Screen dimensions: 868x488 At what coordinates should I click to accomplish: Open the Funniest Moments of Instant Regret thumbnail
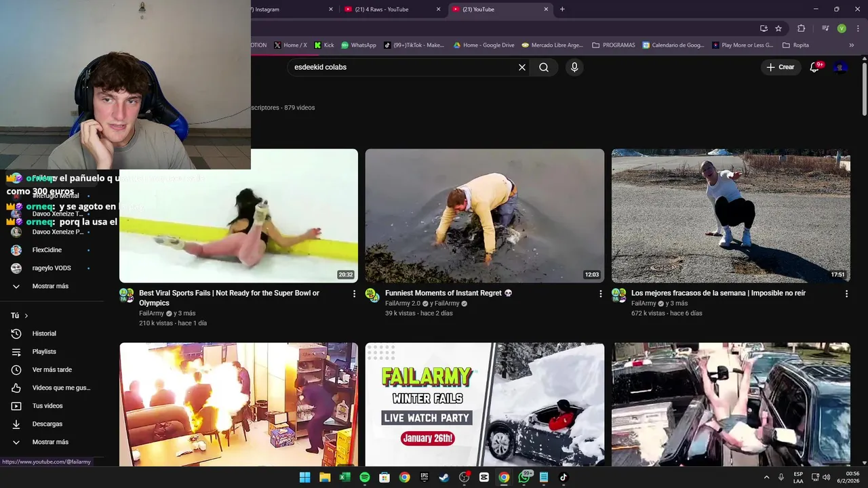(485, 216)
